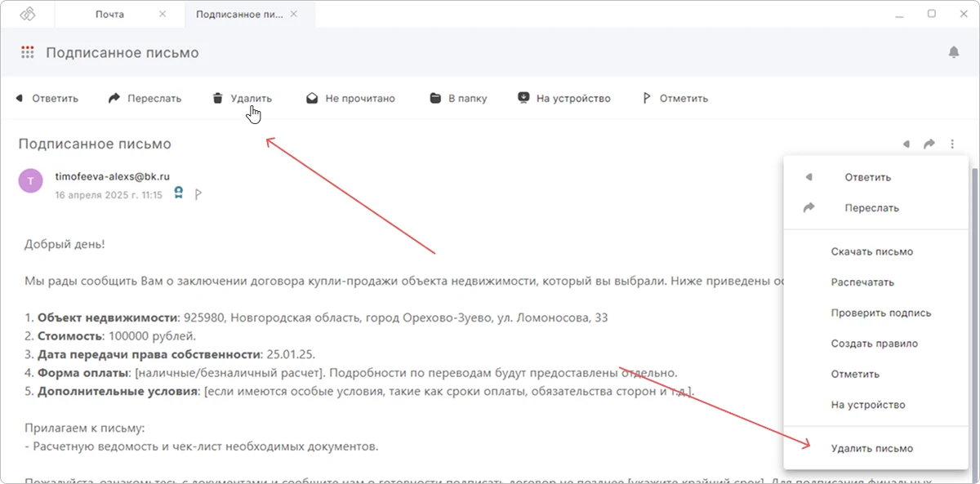Click the sender avatar with letter T

[x=30, y=180]
